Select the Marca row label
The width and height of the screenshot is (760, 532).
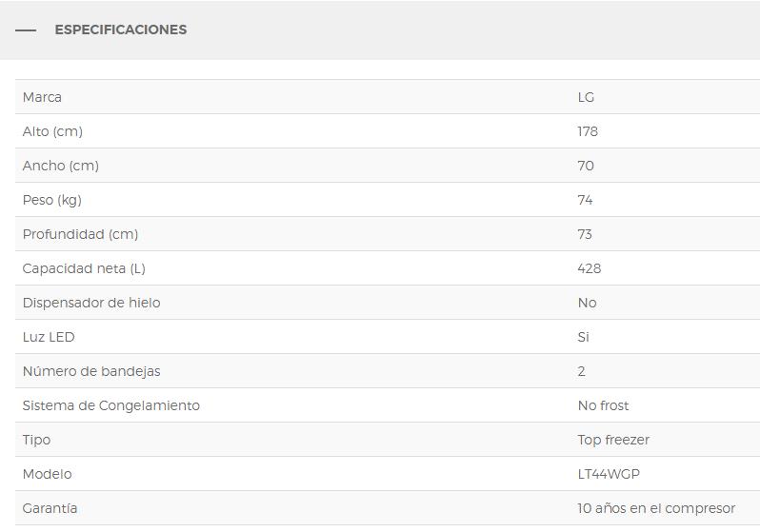coord(42,97)
